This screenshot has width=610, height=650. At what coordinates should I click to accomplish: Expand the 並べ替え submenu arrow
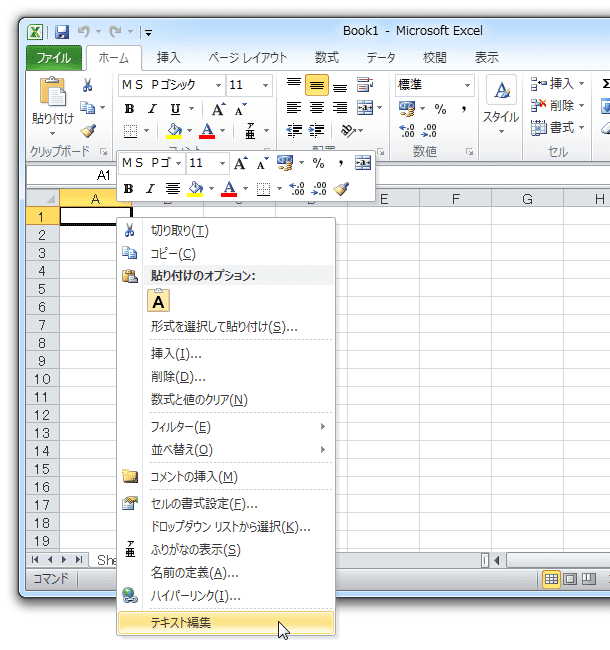(x=323, y=449)
